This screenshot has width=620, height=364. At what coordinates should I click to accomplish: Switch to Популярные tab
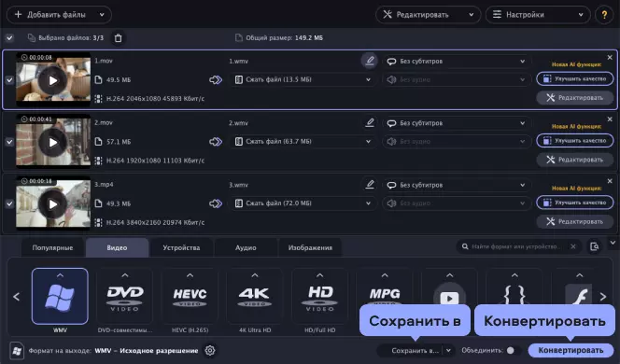click(x=52, y=248)
